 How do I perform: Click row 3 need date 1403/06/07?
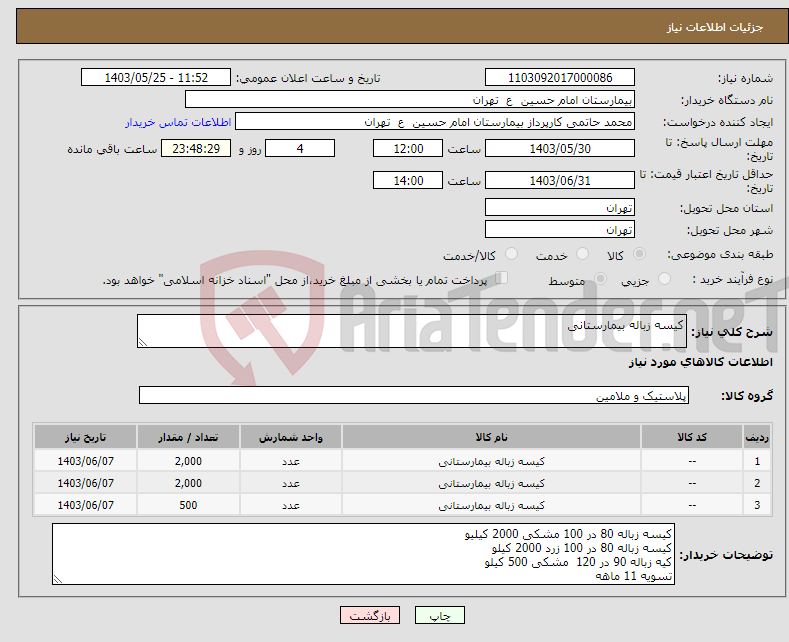(86, 505)
